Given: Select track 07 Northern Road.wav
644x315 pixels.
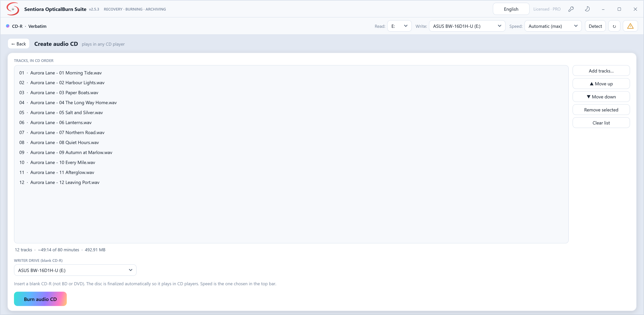Looking at the screenshot, I should click(x=291, y=132).
